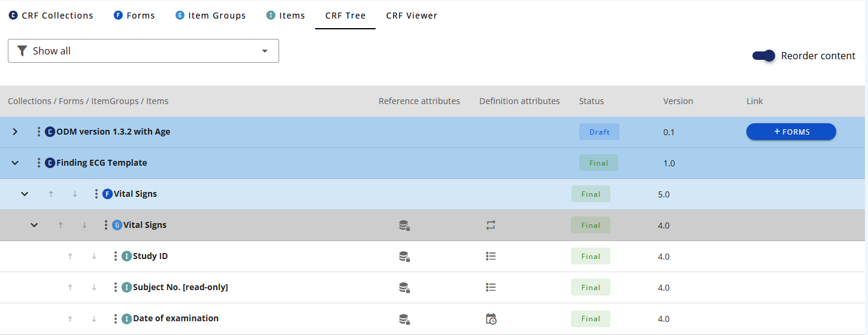868x335 pixels.
Task: Open three-dot menu for ODM version 1.3.2
Action: click(39, 132)
